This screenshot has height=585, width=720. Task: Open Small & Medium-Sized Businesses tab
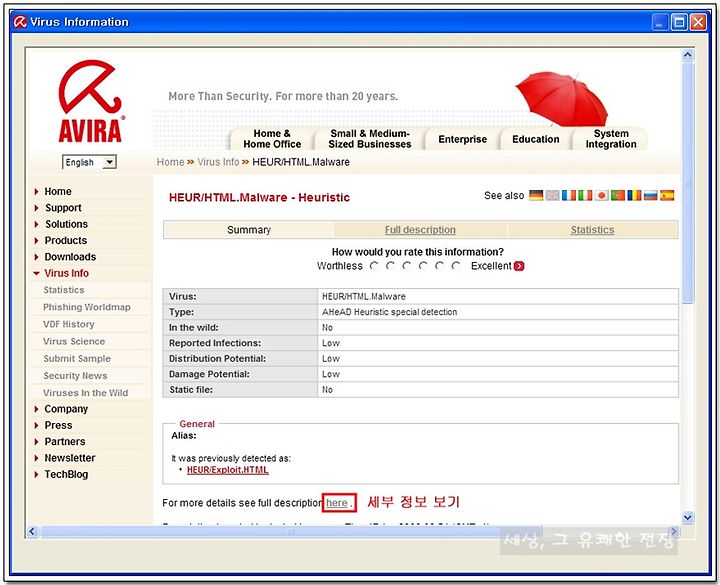click(x=370, y=139)
